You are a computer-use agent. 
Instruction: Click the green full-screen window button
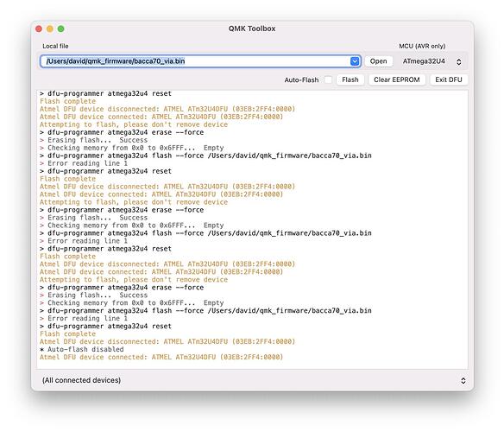60,29
